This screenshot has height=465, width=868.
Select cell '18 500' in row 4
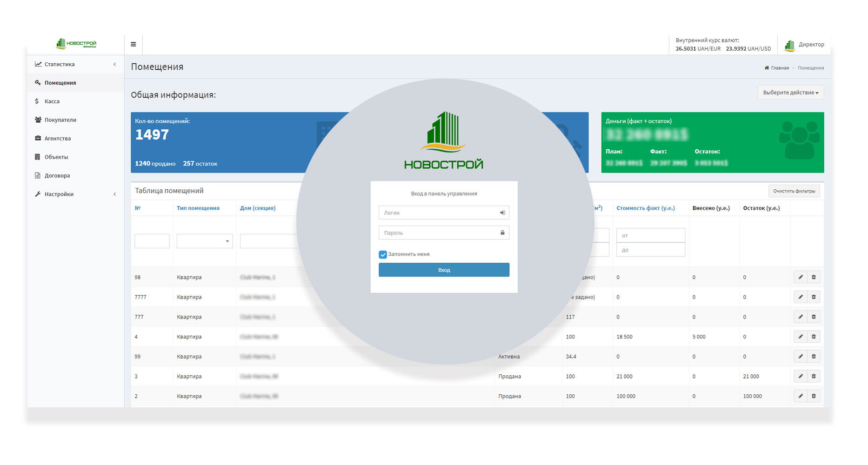[x=624, y=337]
